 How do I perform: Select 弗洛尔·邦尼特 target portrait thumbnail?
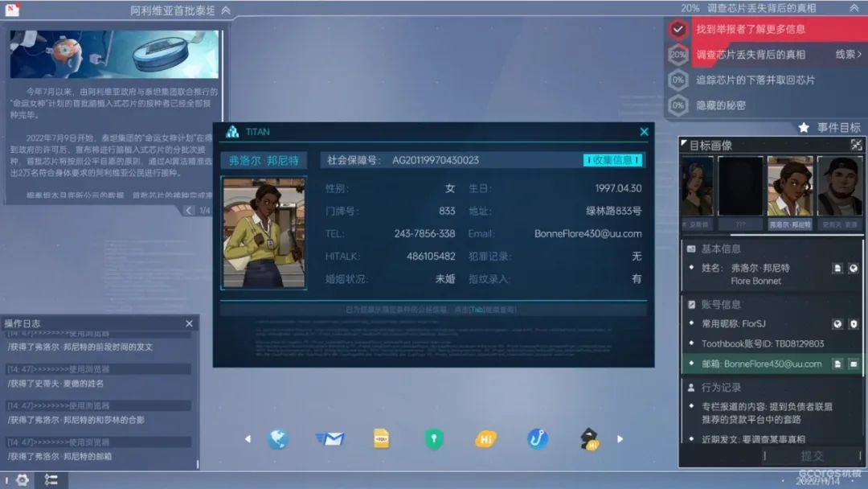[790, 187]
